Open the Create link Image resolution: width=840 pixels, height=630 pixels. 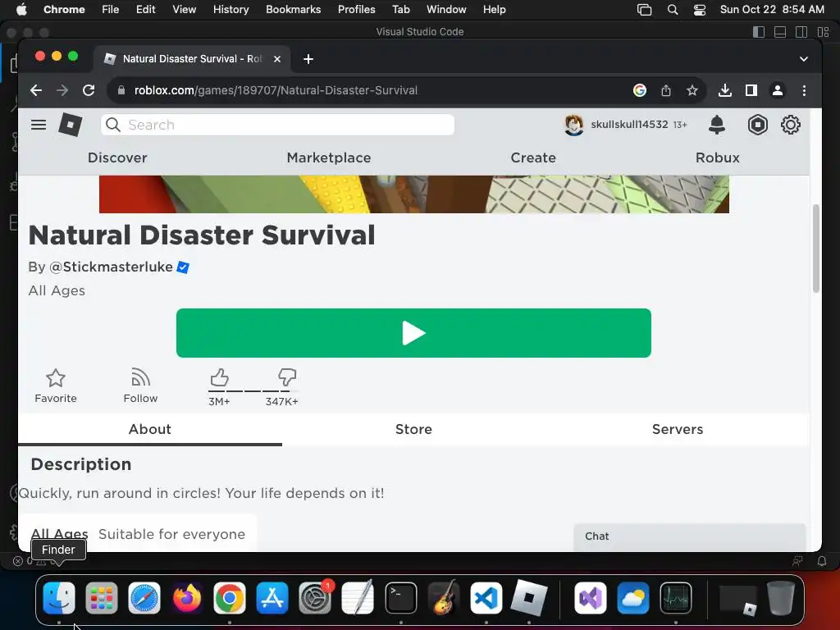pyautogui.click(x=533, y=157)
